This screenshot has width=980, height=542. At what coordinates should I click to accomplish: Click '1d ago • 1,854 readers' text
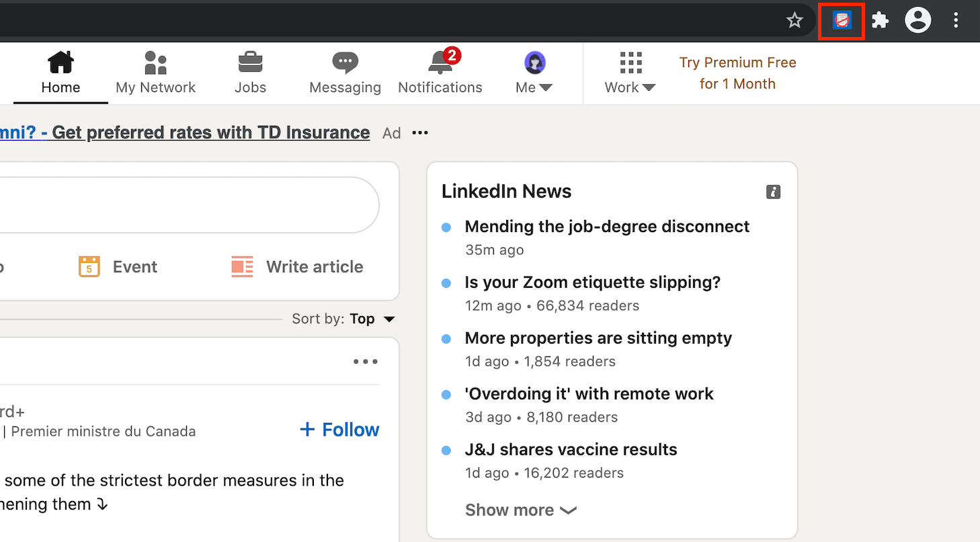pyautogui.click(x=540, y=362)
